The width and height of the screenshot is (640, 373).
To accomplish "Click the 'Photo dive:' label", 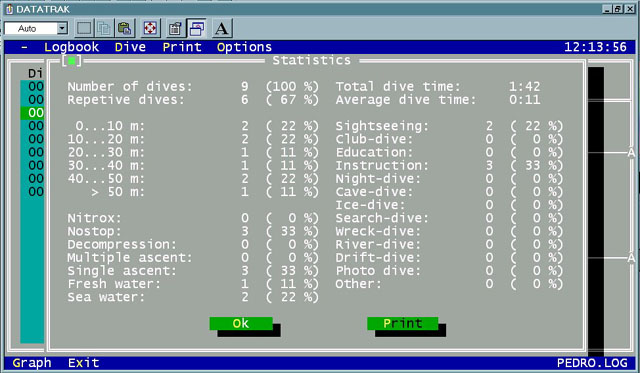I will tap(378, 271).
